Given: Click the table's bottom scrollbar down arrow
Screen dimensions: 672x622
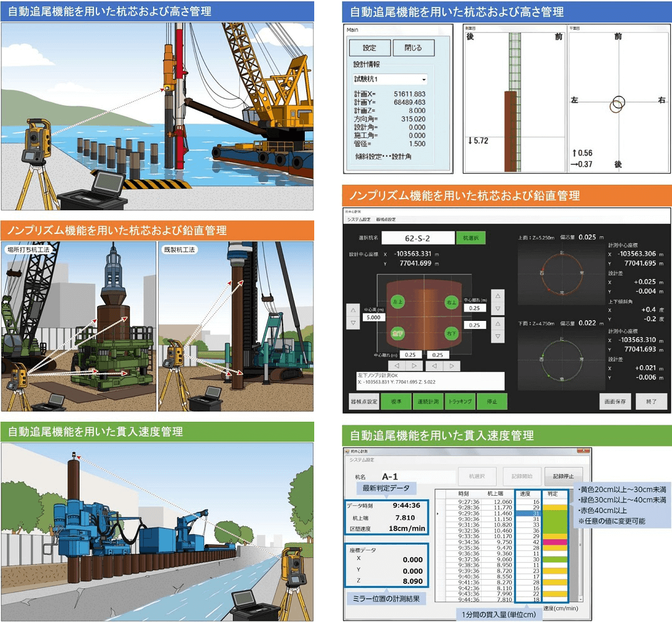Looking at the screenshot, I should (x=581, y=598).
